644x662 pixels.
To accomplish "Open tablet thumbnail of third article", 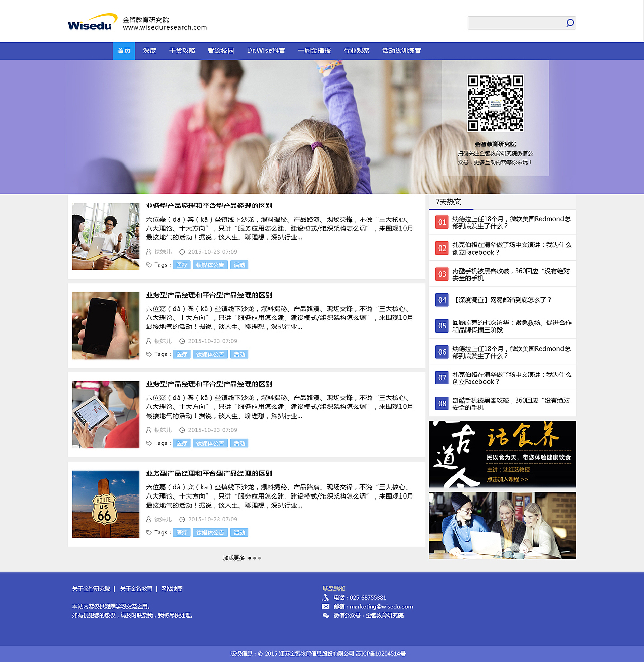I will coord(106,415).
